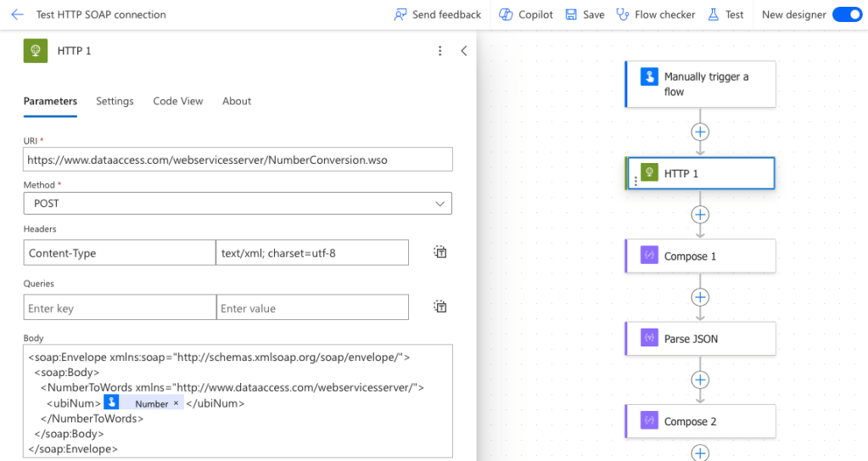Screen dimensions: 868x461
Task: Click the Queries Enter key field
Action: [x=120, y=308]
